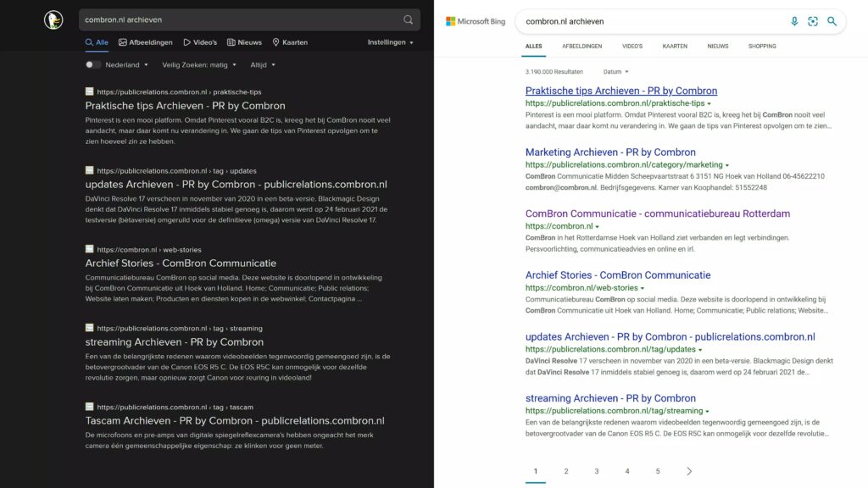Open the Datum filter in Bing
Viewport: 868px width, 488px height.
(x=615, y=72)
